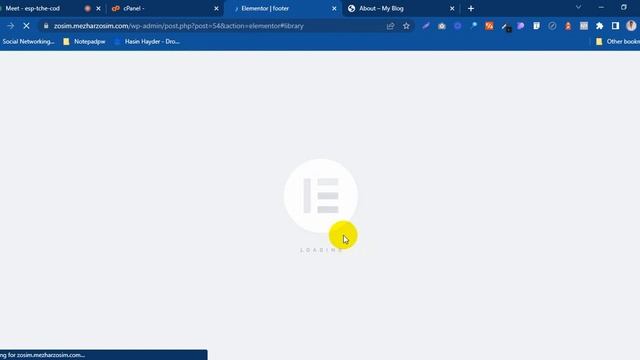Close the Elementor footer tab
The width and height of the screenshot is (640, 360).
334,8
